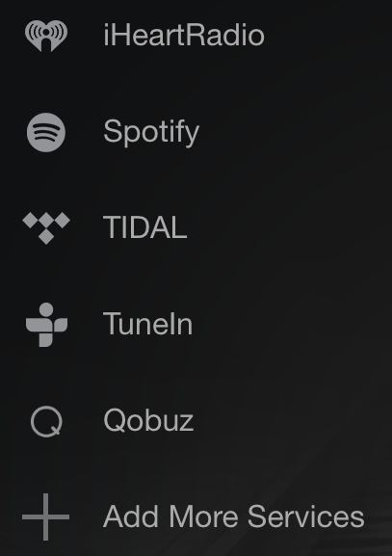The width and height of the screenshot is (392, 556).
Task: Choose the TuneIn text entry
Action: coord(147,324)
